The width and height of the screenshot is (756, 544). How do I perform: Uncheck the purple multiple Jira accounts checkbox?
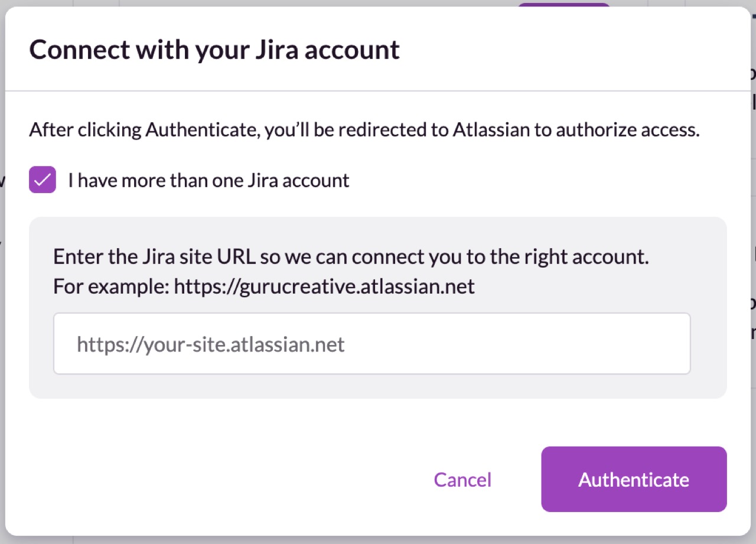coord(43,180)
